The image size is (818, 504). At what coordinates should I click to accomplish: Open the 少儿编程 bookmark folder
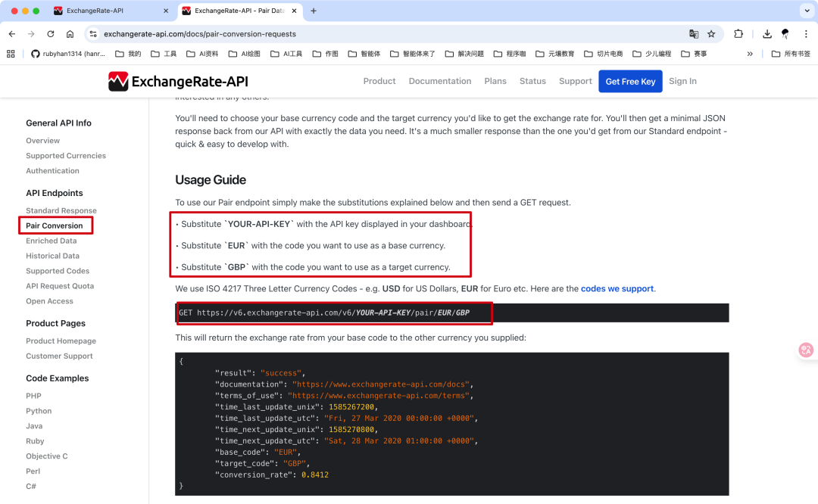click(652, 54)
